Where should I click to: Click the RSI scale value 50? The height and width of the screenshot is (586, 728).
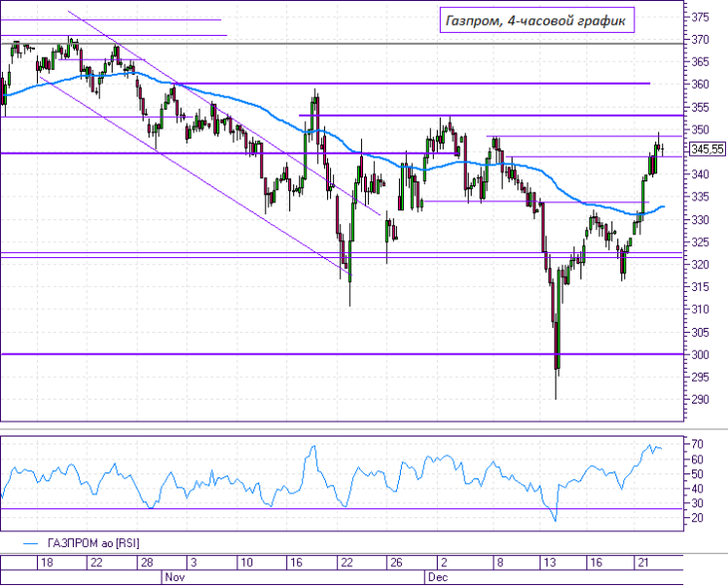(697, 474)
